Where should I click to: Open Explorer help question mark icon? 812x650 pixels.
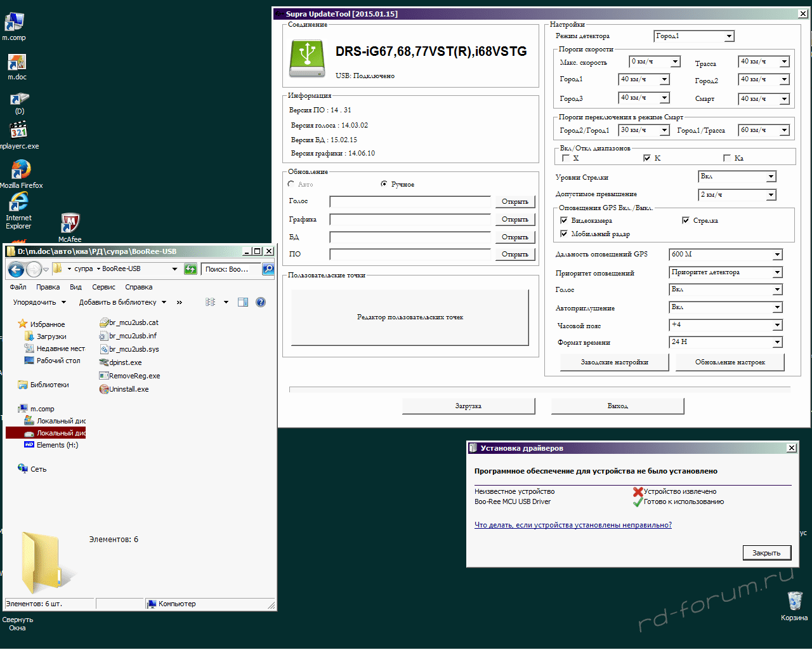261,302
